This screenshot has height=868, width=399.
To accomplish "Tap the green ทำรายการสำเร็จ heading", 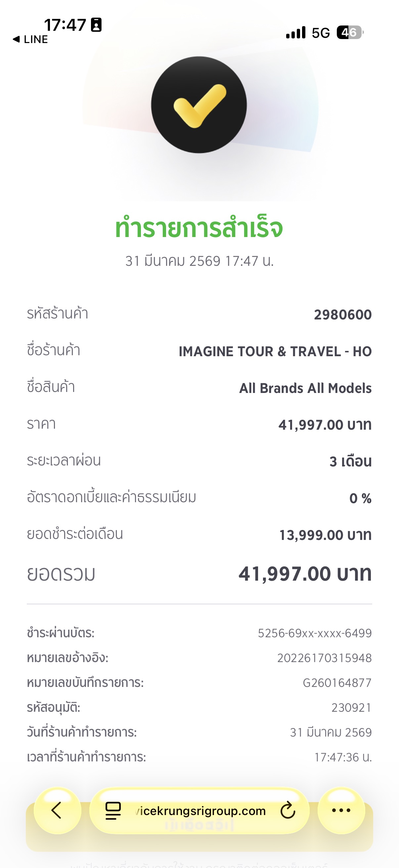I will pyautogui.click(x=199, y=228).
